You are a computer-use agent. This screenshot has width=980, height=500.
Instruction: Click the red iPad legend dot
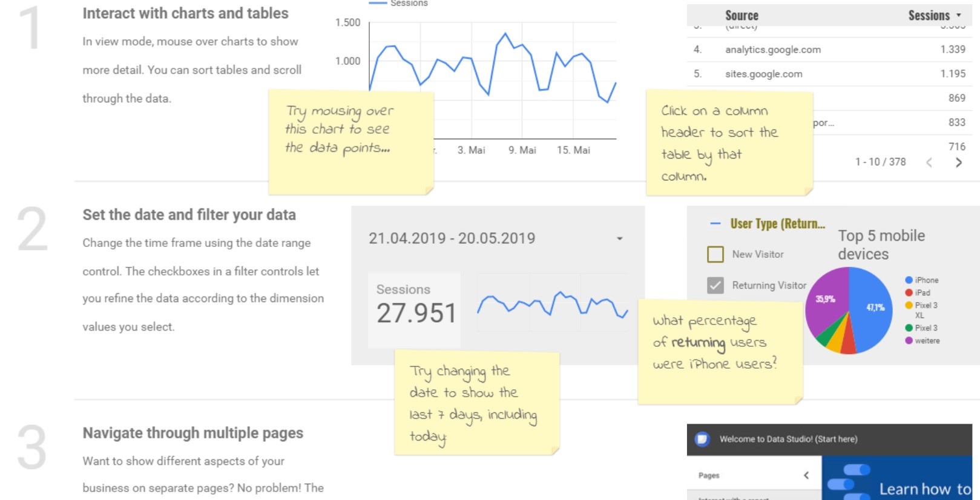pyautogui.click(x=909, y=292)
